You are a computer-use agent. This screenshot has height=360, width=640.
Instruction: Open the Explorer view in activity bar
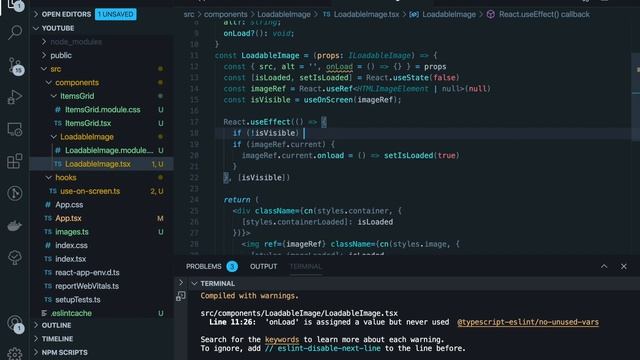pos(15,5)
